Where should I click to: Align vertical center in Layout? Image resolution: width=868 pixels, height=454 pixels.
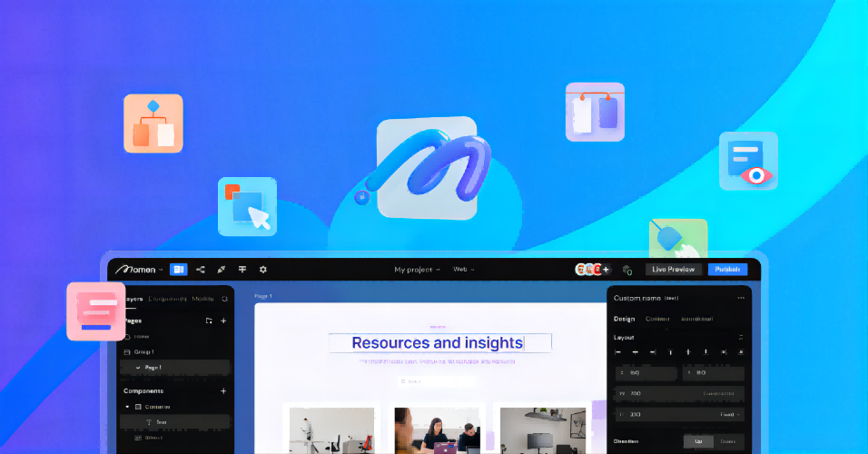pos(688,352)
